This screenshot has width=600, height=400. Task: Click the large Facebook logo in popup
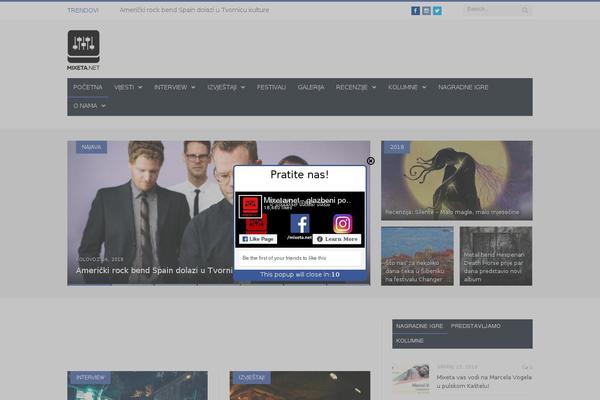tap(300, 224)
